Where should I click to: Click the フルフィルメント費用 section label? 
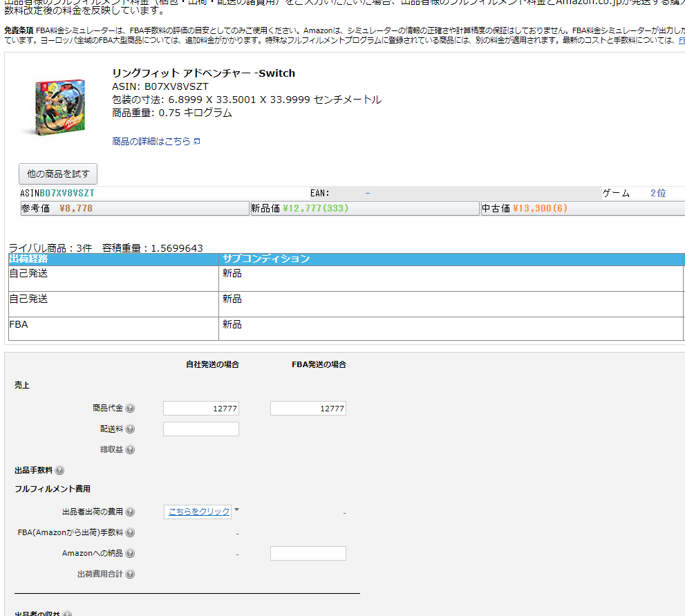[53, 489]
